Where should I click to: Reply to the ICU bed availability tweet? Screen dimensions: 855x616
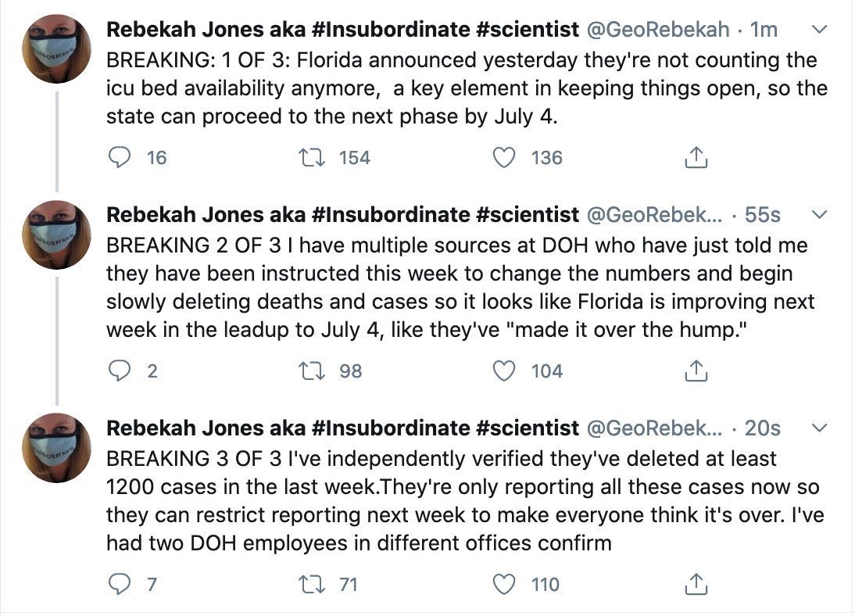[x=118, y=158]
